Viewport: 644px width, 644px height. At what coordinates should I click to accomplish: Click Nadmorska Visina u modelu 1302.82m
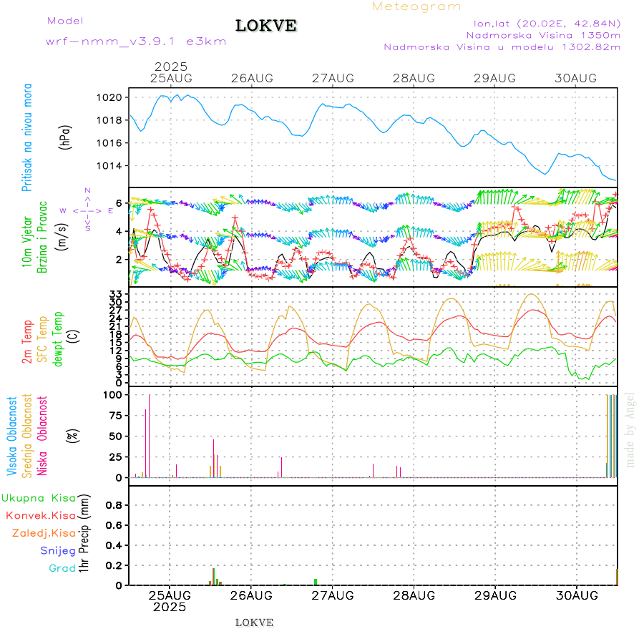[x=502, y=47]
